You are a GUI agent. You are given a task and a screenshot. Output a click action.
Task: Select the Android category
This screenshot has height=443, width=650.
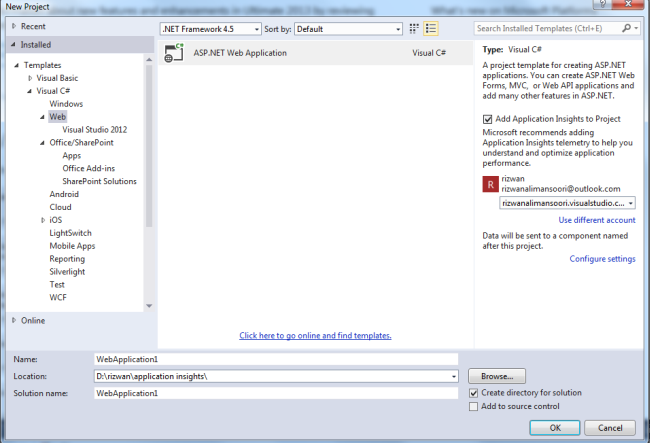64,194
